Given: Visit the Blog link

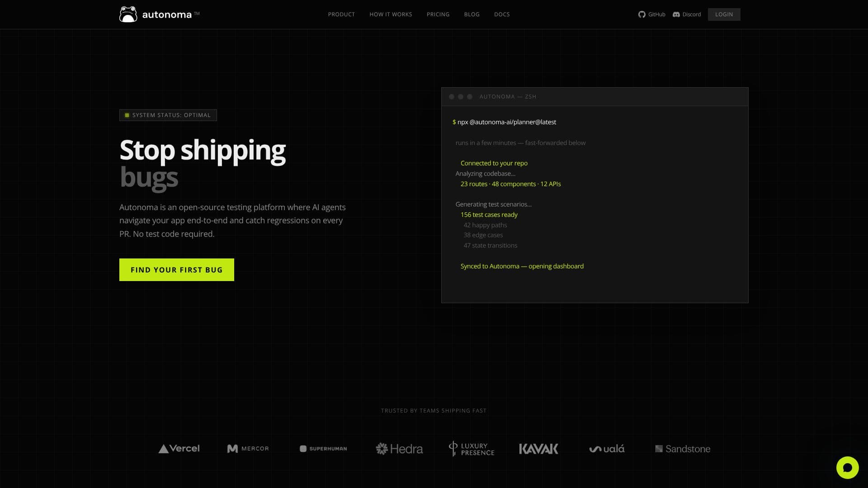Looking at the screenshot, I should [x=472, y=14].
